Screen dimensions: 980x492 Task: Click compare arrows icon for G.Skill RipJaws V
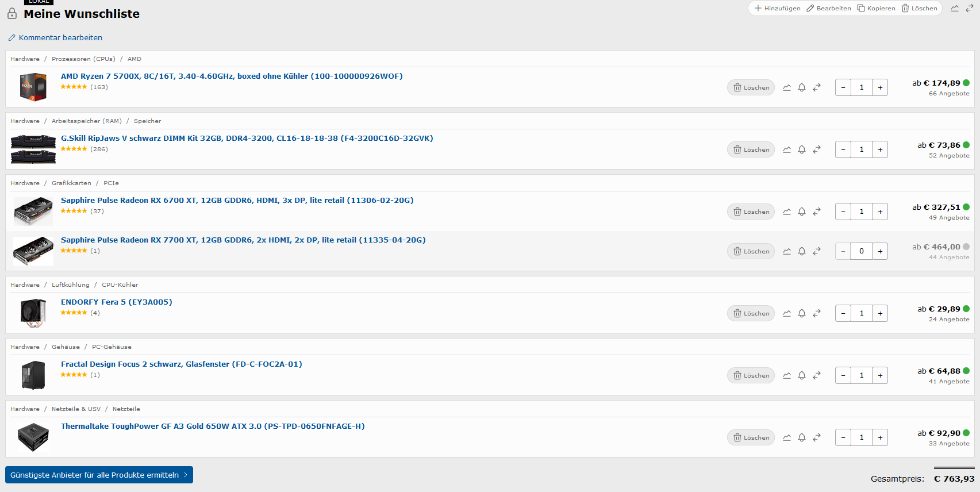pos(817,149)
